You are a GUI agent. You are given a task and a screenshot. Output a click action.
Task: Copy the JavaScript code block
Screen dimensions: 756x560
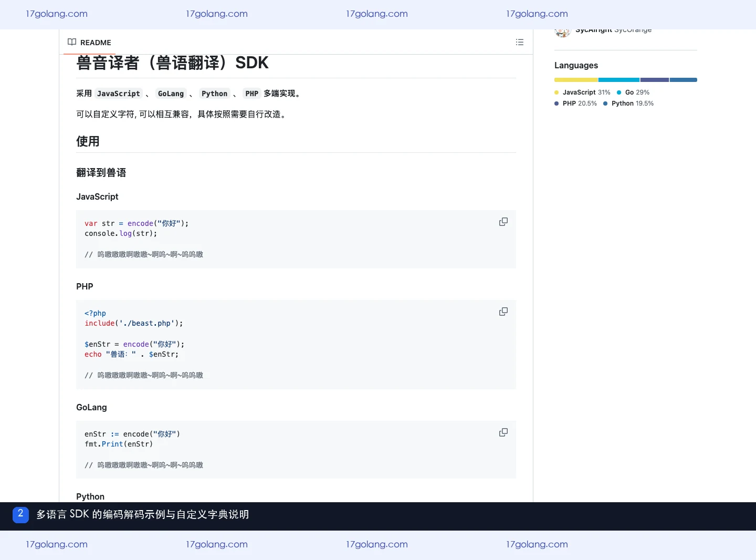click(503, 222)
